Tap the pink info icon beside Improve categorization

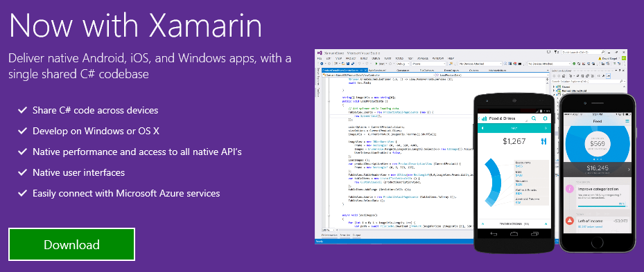(x=569, y=189)
